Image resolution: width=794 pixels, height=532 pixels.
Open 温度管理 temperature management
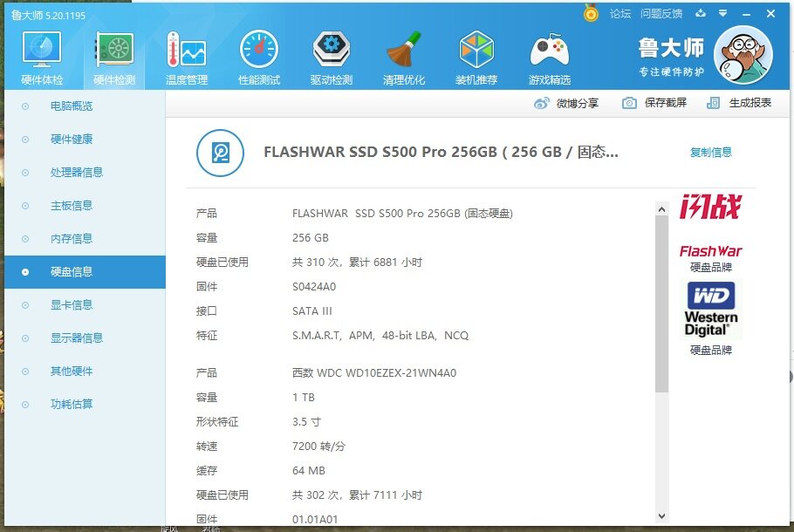pyautogui.click(x=187, y=58)
